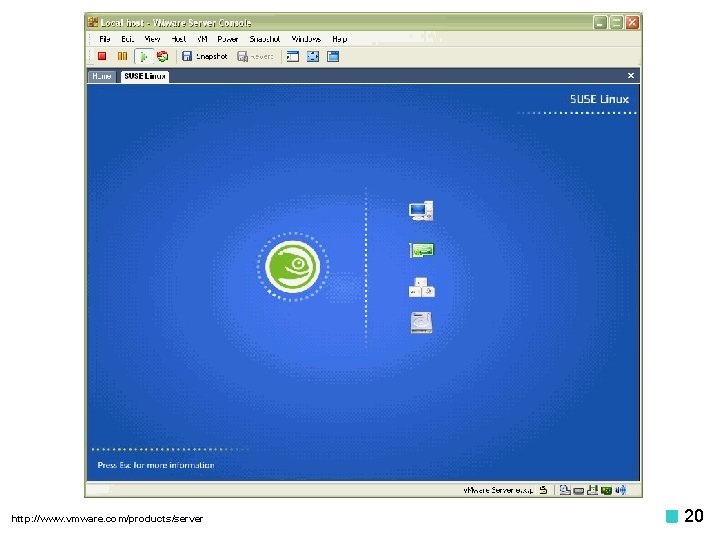Screen dimensions: 720x540
Task: Open the vmware.com/products/server link
Action: point(107,519)
